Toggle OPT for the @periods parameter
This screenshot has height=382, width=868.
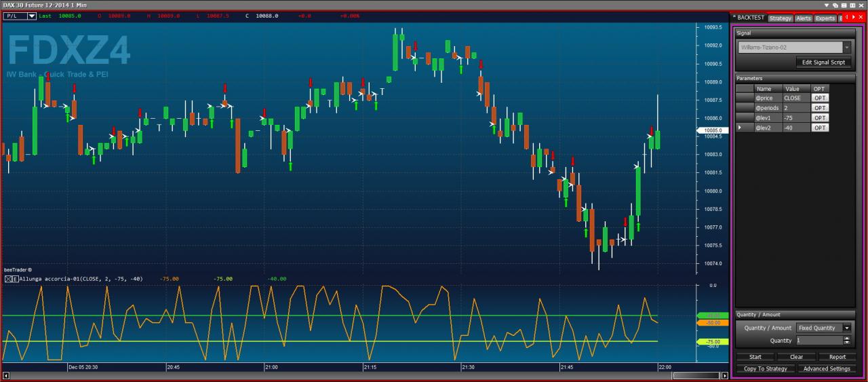[820, 108]
